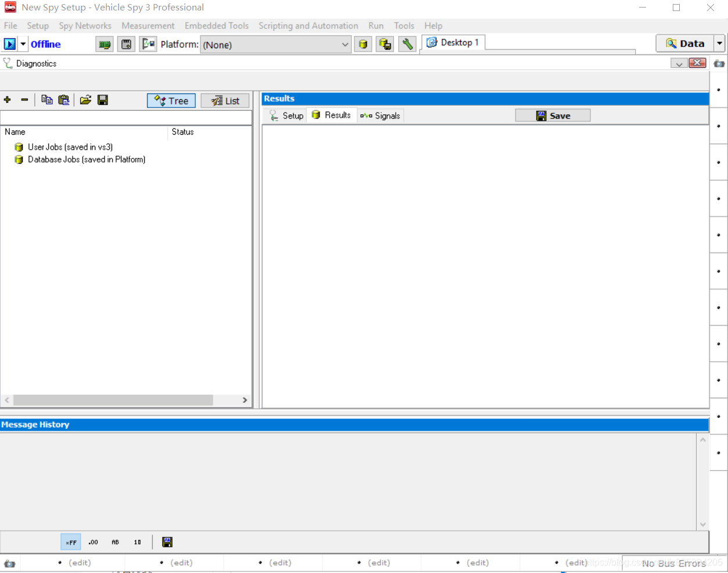
Task: Click the graph and monitor toolbar icon
Action: (x=148, y=44)
